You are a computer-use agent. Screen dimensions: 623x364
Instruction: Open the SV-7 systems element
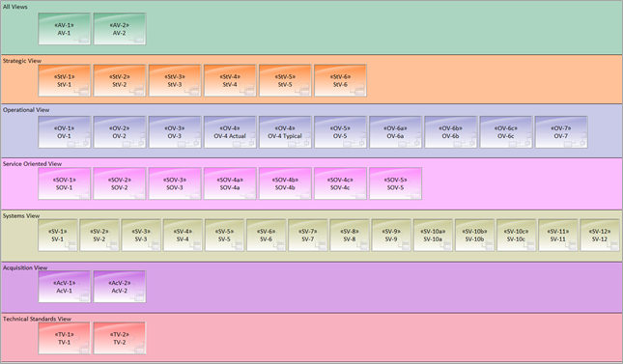coord(308,236)
